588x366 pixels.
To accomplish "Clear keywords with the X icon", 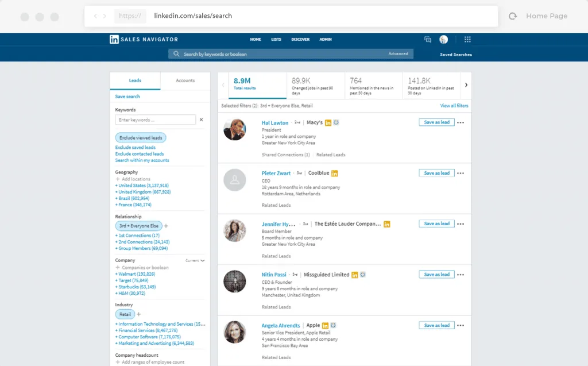I will point(202,120).
